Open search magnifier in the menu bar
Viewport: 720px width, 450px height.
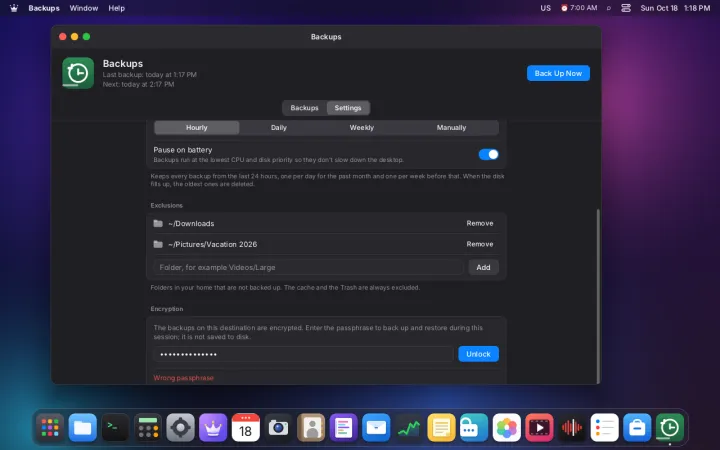click(609, 8)
